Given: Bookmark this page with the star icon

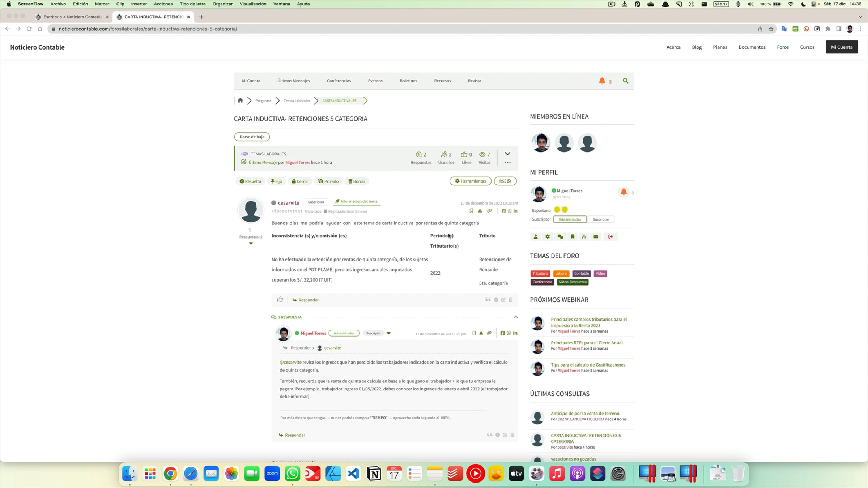Looking at the screenshot, I should tap(771, 29).
